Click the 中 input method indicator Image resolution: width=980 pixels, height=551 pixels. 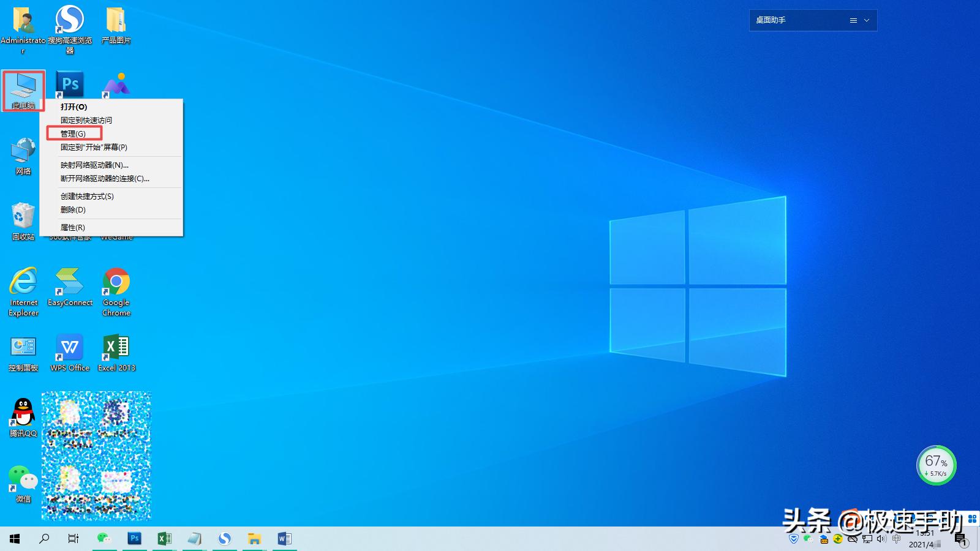coord(897,539)
